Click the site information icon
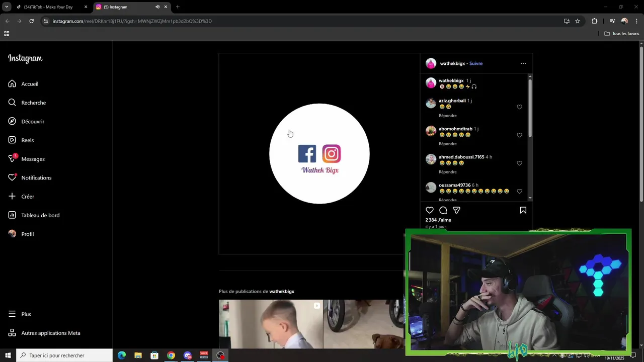Viewport: 644px width, 362px height. pyautogui.click(x=46, y=21)
